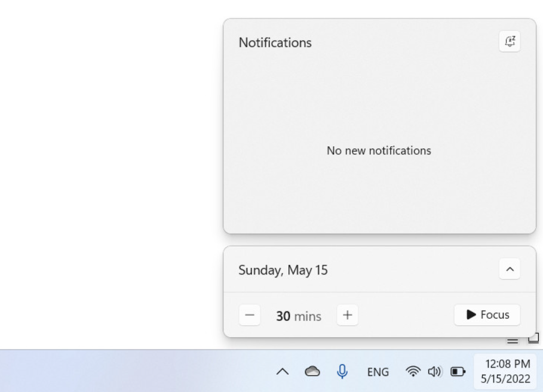Show hidden icons via taskbar up-chevron
The height and width of the screenshot is (392, 543).
[282, 372]
